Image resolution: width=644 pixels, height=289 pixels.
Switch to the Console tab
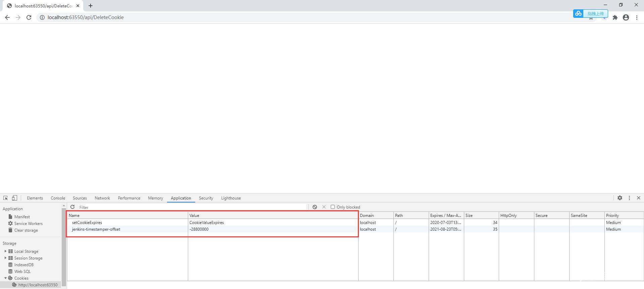(58, 198)
